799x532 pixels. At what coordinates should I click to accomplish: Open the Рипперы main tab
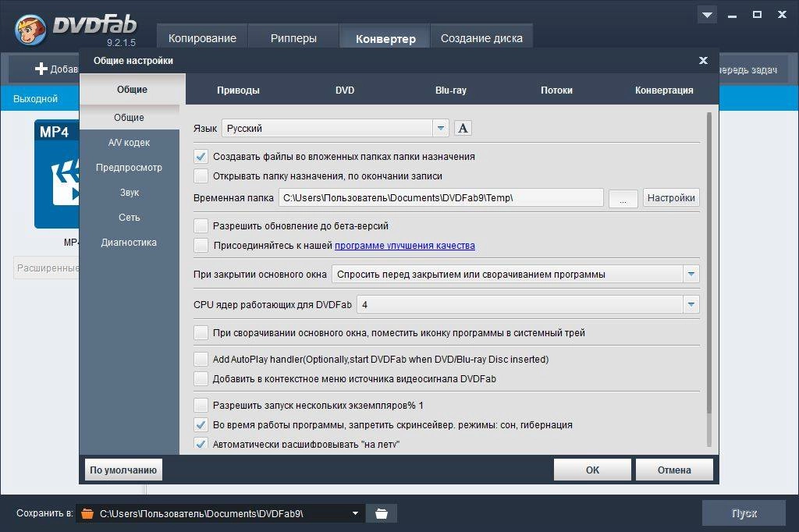293,37
